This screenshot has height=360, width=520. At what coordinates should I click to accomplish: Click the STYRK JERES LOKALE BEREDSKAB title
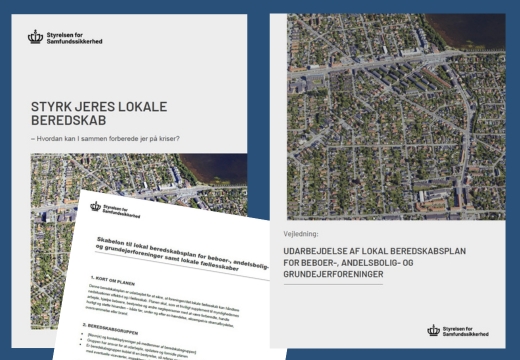99,113
